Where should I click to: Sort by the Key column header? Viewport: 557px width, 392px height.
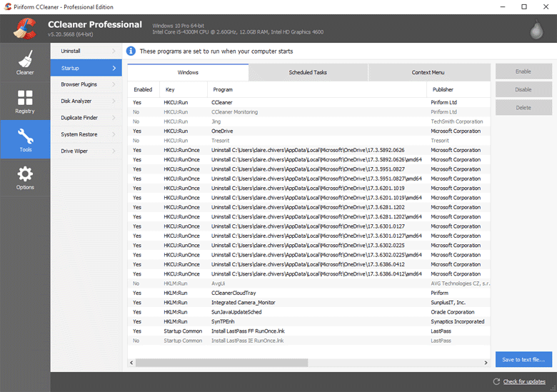click(x=184, y=89)
